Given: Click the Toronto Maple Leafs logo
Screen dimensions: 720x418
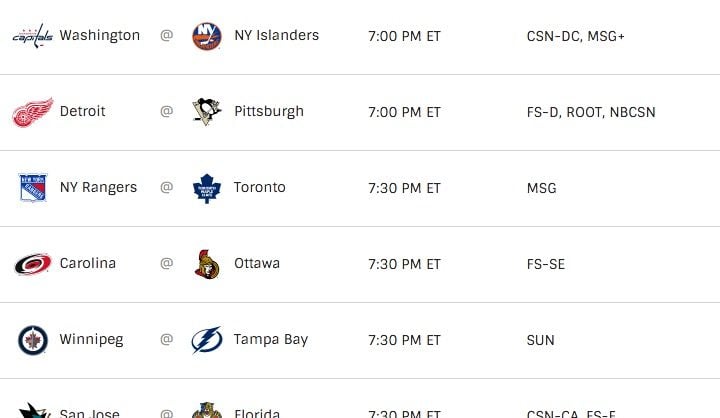Looking at the screenshot, I should (207, 188).
